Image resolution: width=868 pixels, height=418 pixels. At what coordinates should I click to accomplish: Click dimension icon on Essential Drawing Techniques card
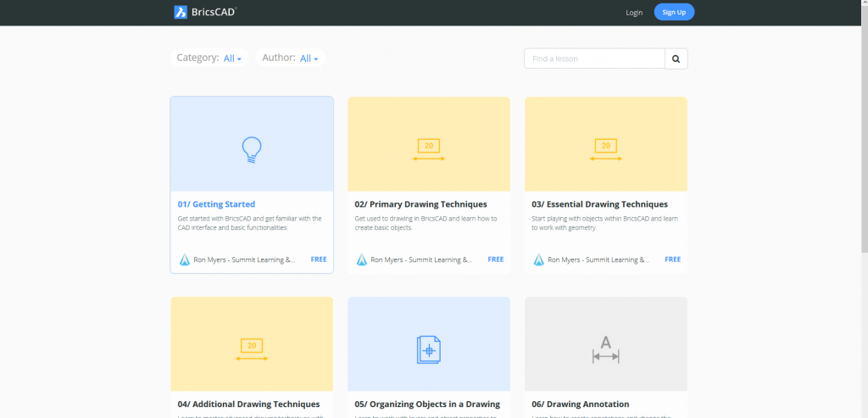point(606,150)
